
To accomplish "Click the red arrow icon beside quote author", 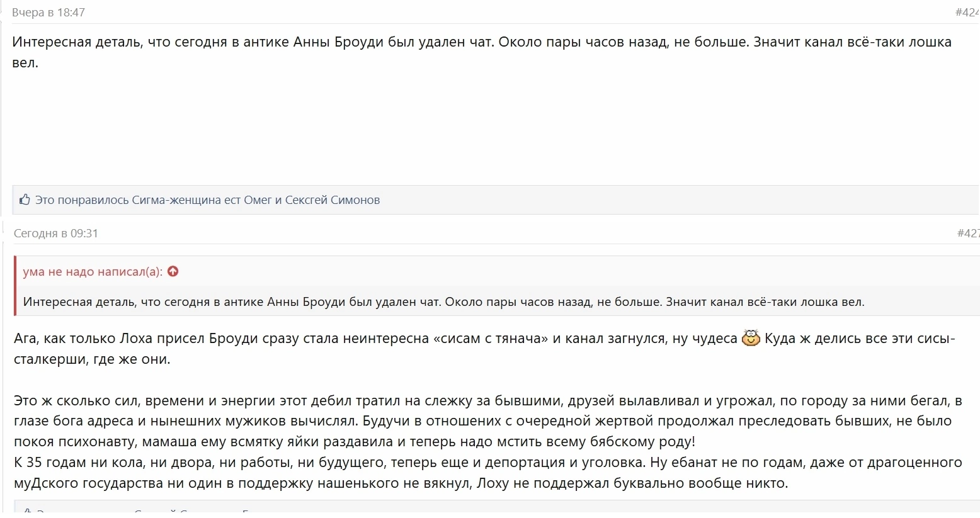I will 173,271.
